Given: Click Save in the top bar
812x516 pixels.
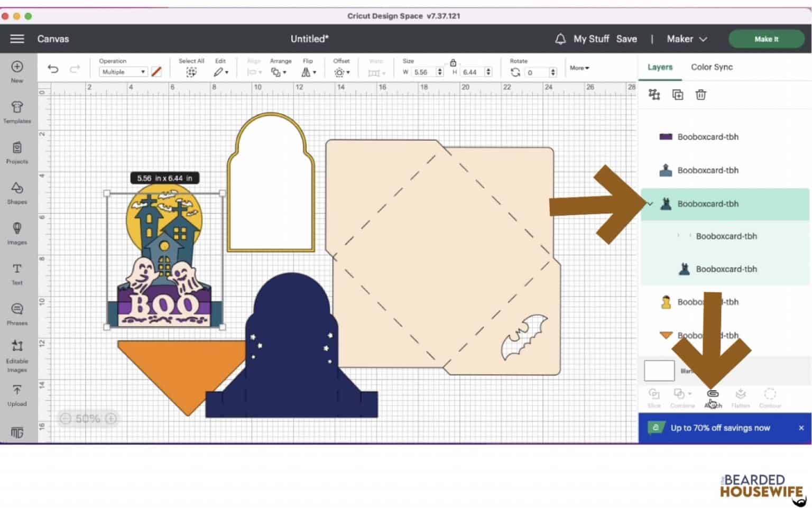Looking at the screenshot, I should (626, 39).
